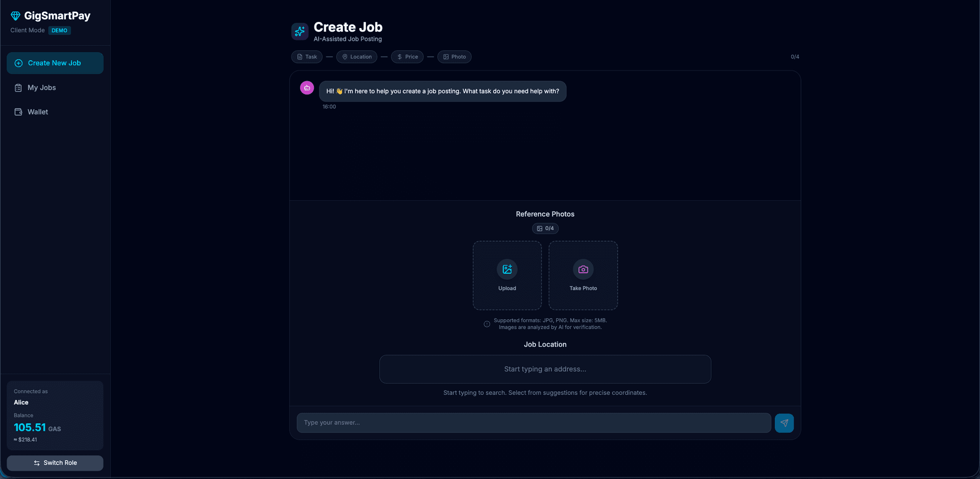Viewport: 980px width, 479px height.
Task: Click the AI assistant avatar icon
Action: (306, 87)
